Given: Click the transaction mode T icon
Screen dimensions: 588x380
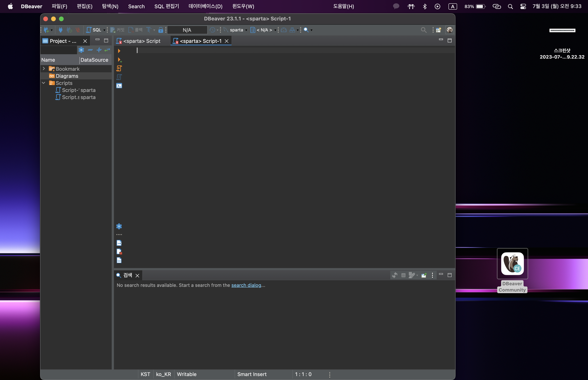Looking at the screenshot, I should (x=149, y=30).
